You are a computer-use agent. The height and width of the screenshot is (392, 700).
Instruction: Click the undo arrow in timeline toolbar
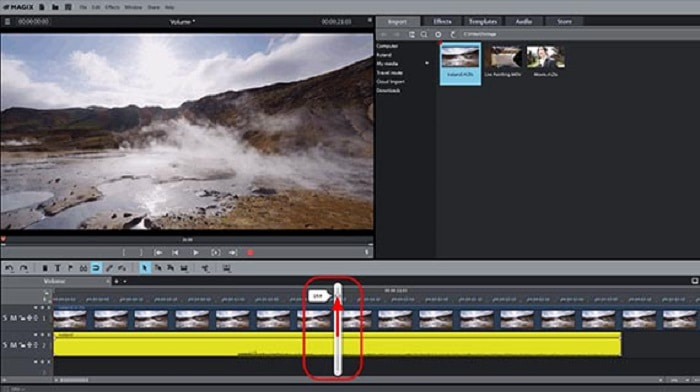click(9, 268)
